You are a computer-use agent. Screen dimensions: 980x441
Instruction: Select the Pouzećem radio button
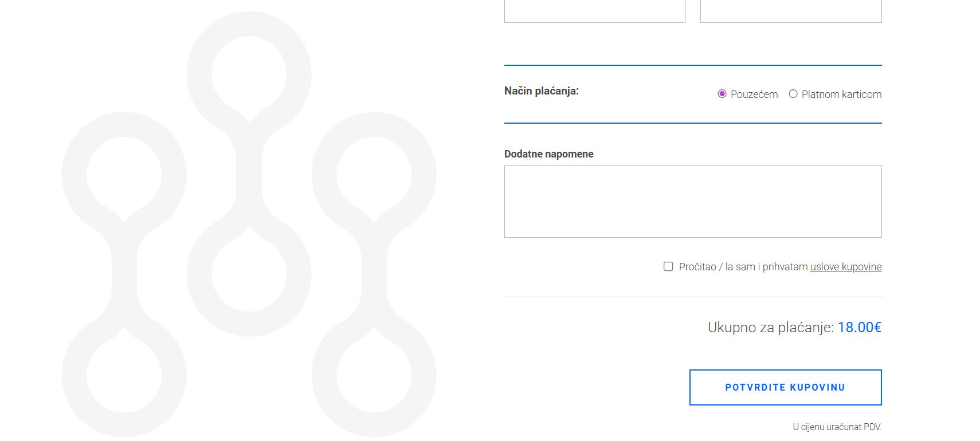(722, 94)
